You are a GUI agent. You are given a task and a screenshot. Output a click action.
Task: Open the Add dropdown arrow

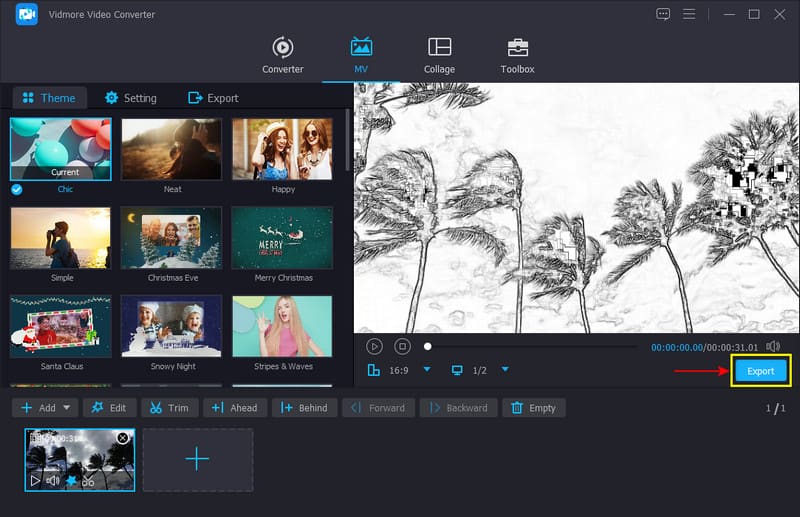coord(67,408)
